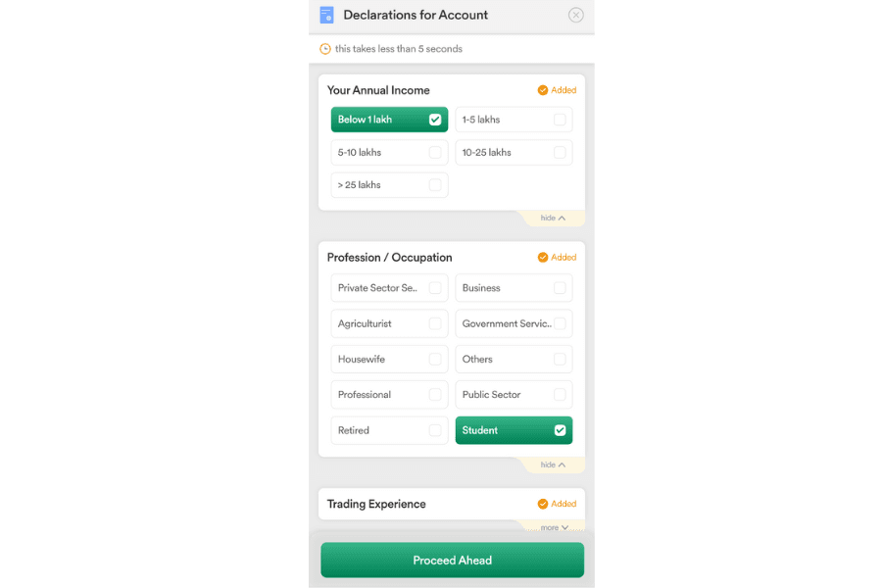Close the Declarations for Account dialog

(x=575, y=16)
